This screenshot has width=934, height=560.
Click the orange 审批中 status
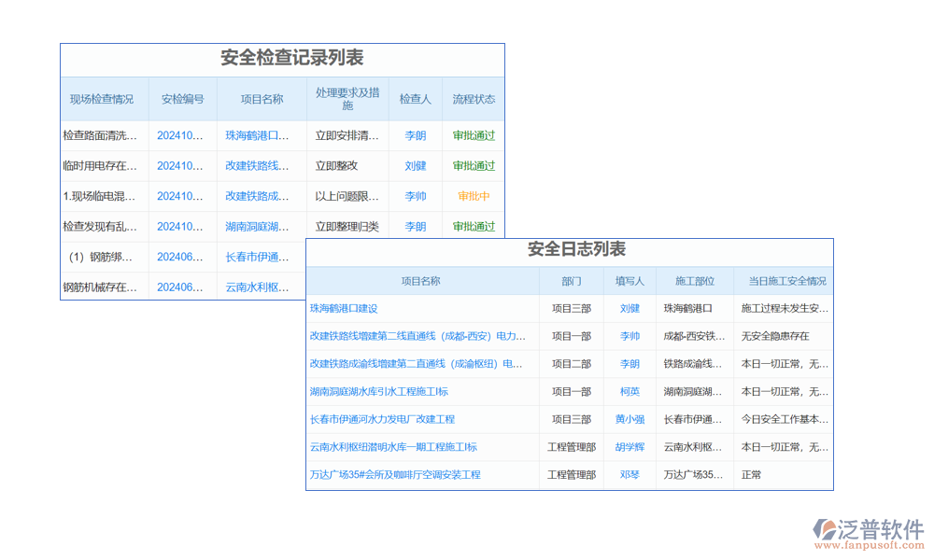pos(474,196)
